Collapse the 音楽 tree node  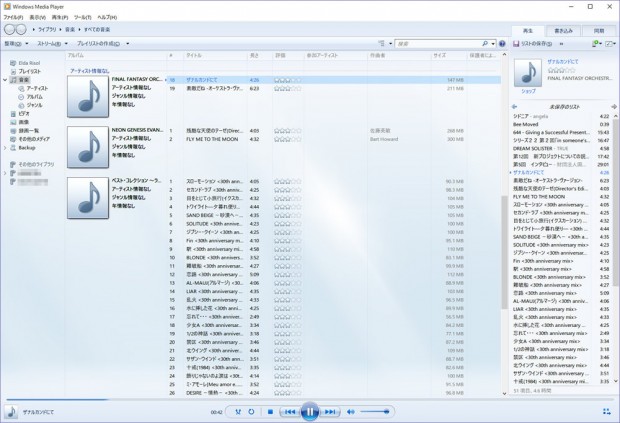pos(5,80)
